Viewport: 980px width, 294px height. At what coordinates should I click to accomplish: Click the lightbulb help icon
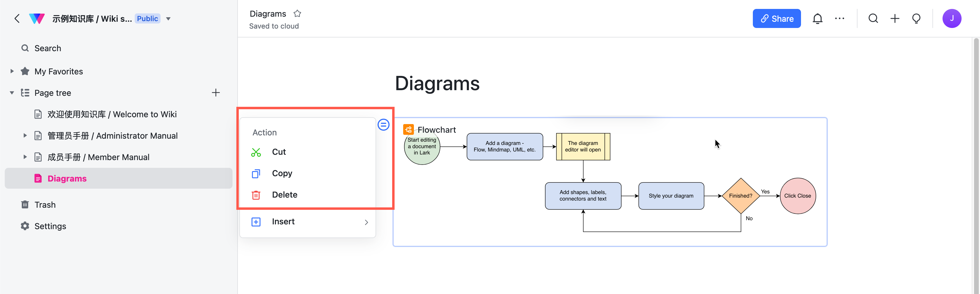pos(916,18)
